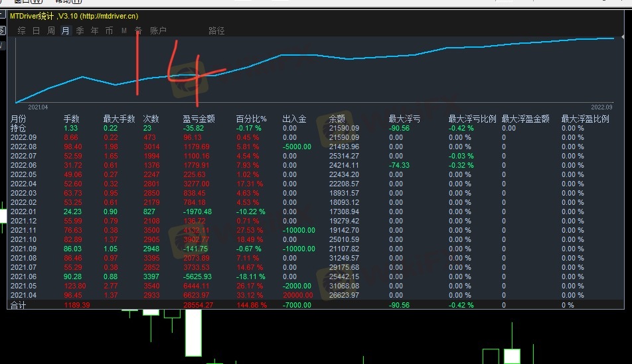The height and width of the screenshot is (364, 632).
Task: Open the 账户 account tab
Action: click(158, 30)
